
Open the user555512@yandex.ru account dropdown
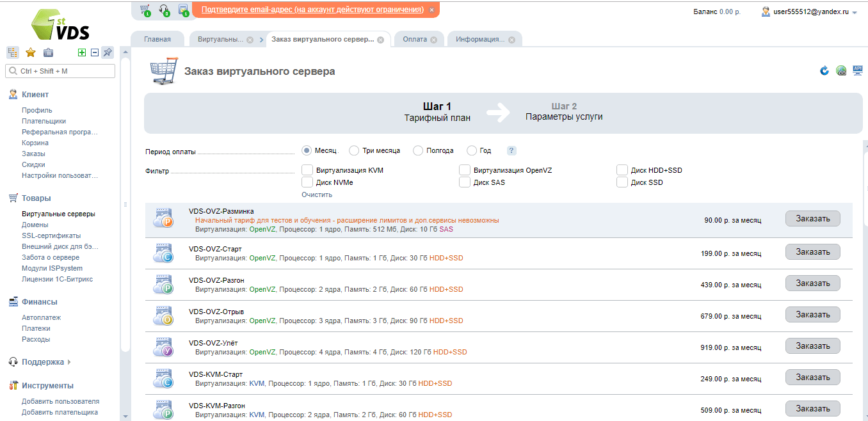click(809, 12)
